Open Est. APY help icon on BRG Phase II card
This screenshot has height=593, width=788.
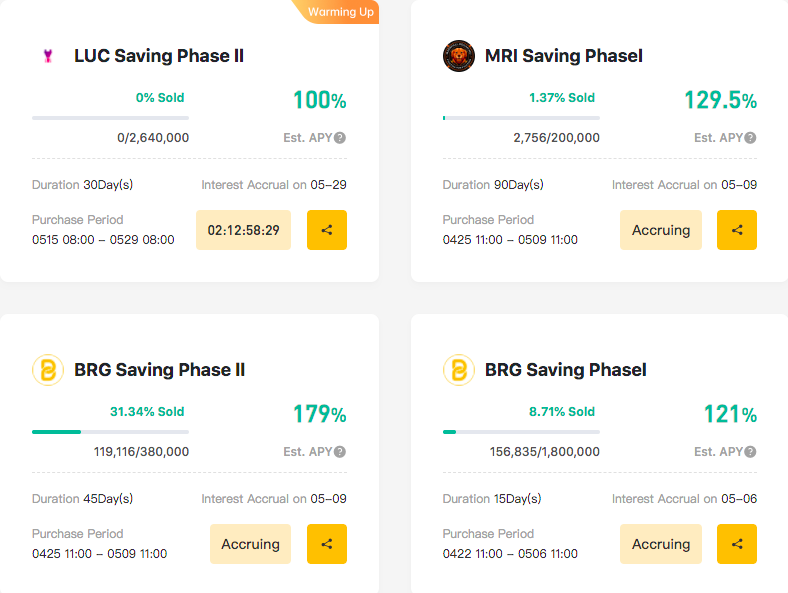[x=340, y=452]
